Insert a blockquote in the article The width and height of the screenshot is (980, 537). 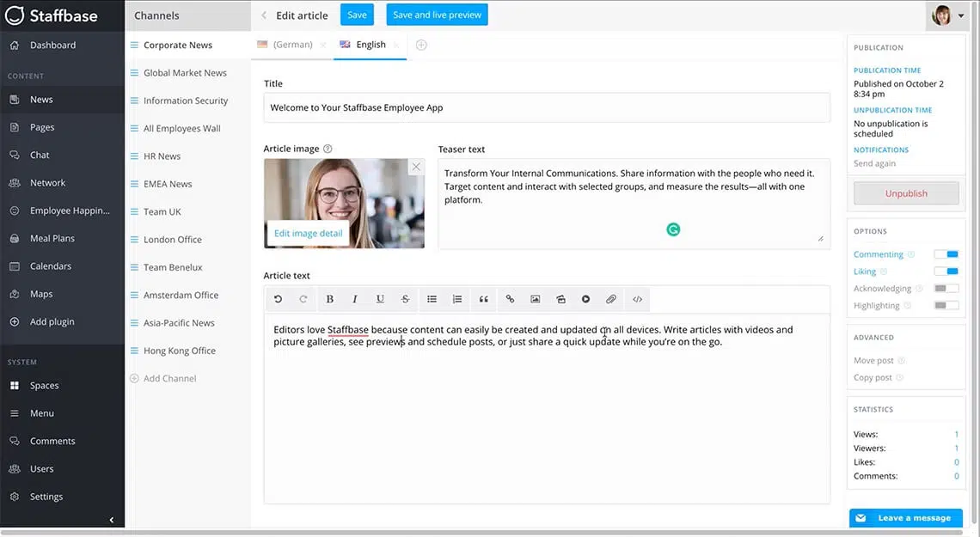pos(483,299)
